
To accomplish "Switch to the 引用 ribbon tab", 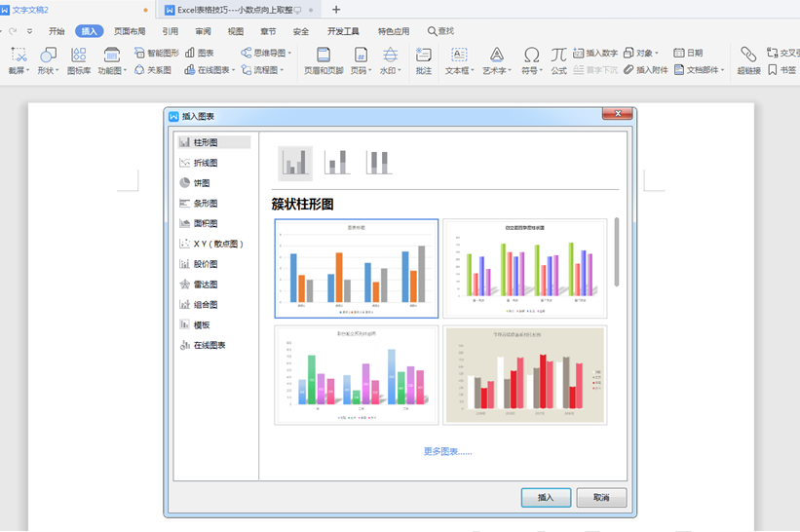I will (x=171, y=31).
